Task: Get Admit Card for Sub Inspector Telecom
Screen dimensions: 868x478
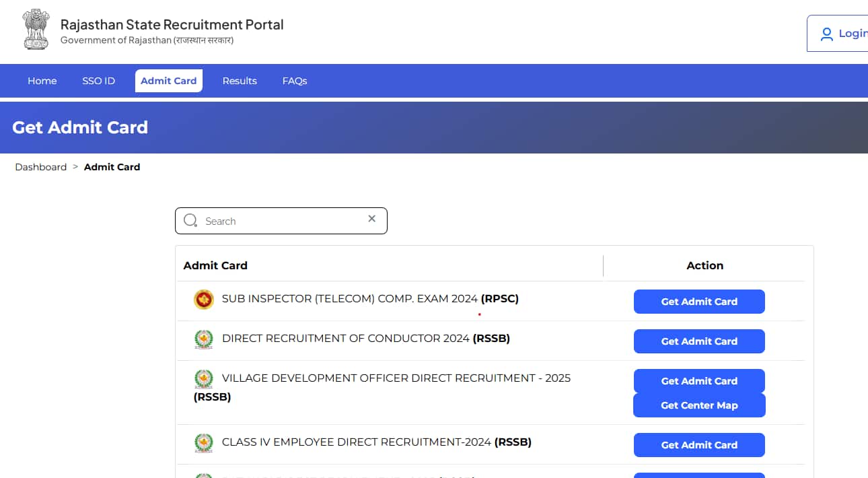Action: coord(699,302)
